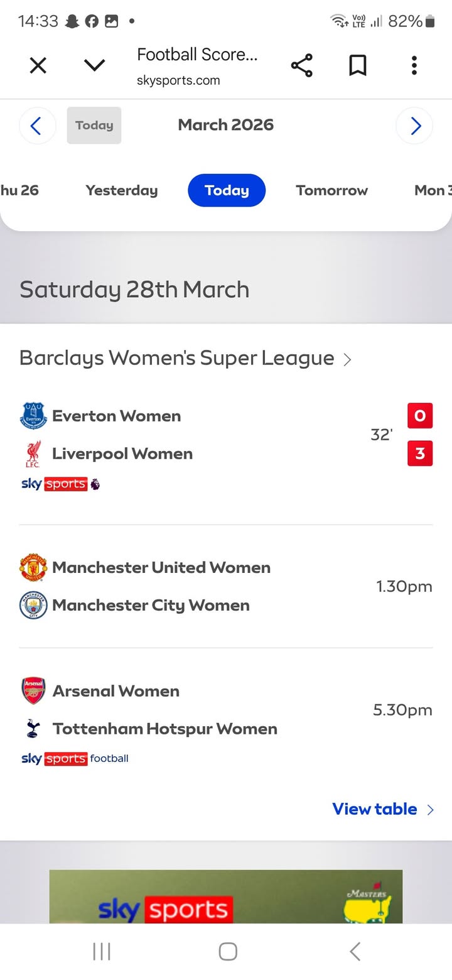Open the Manchester City Women fixture
The width and height of the screenshot is (452, 980).
tap(151, 606)
